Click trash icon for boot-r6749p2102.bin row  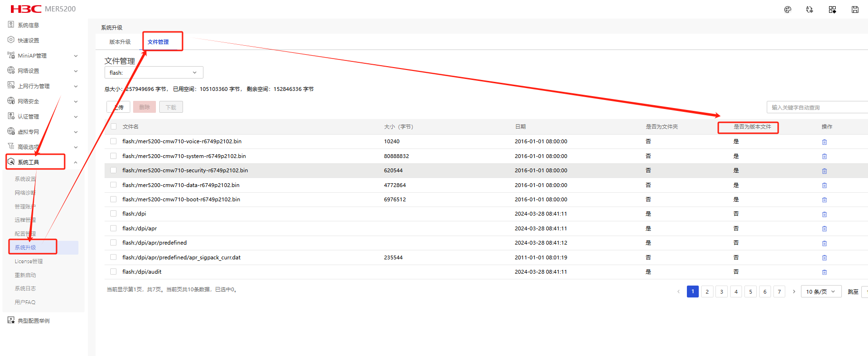(824, 200)
